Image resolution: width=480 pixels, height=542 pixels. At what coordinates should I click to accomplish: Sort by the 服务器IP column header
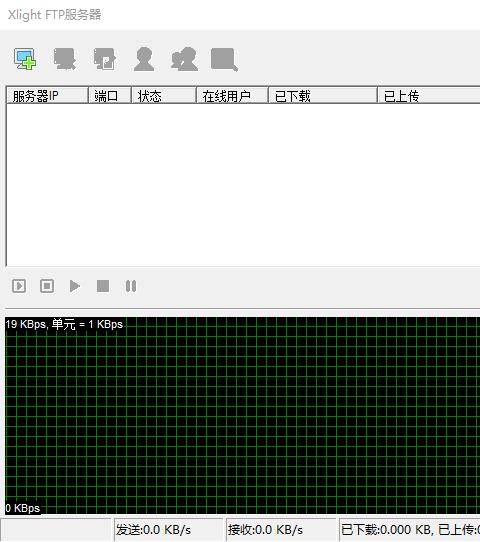tap(47, 95)
